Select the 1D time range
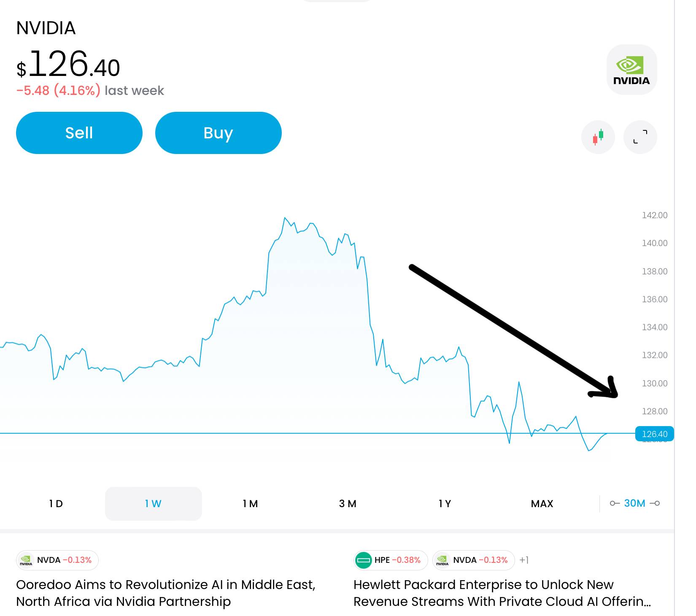 (x=56, y=504)
